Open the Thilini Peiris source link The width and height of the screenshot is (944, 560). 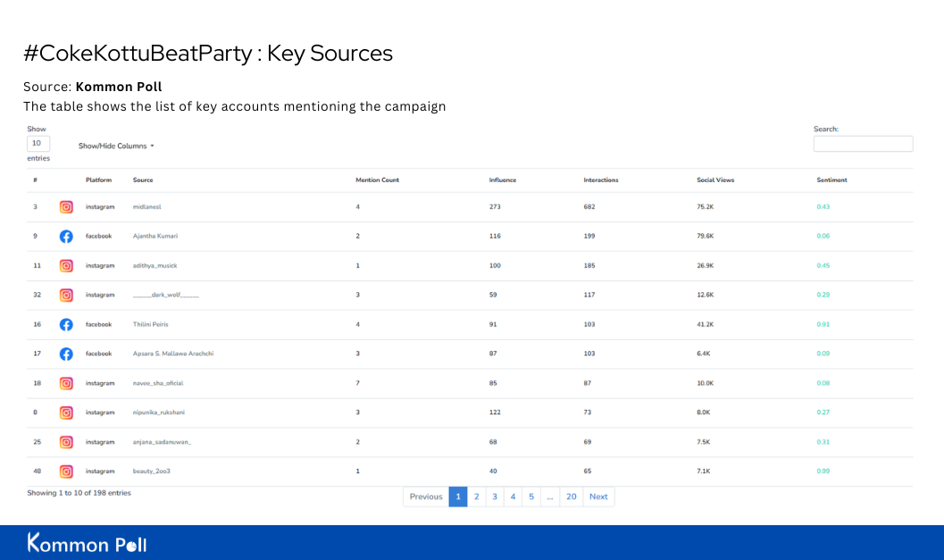[150, 325]
